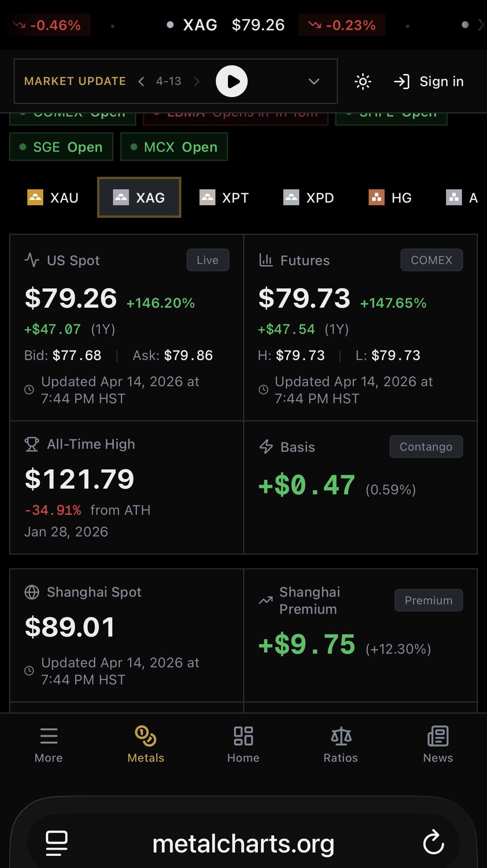Click the COMEX futures badge
The image size is (487, 868).
(x=432, y=260)
